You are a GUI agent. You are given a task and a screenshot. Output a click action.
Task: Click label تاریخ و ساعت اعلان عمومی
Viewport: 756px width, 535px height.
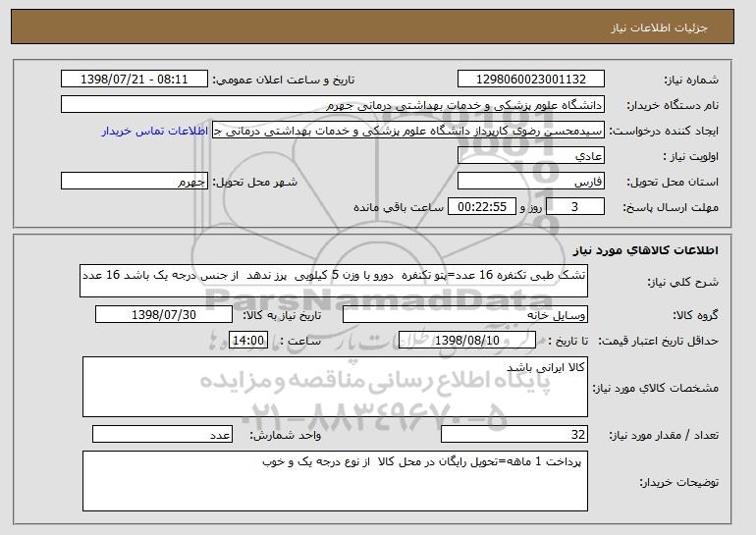(284, 80)
